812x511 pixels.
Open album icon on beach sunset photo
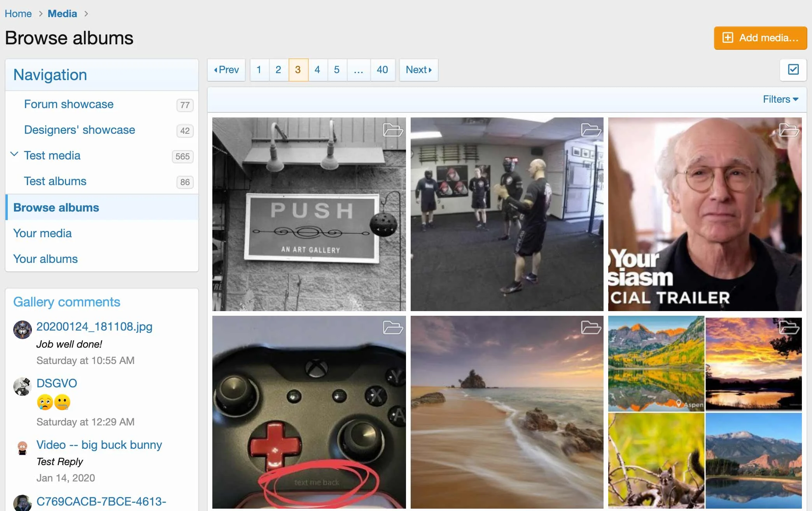click(591, 328)
